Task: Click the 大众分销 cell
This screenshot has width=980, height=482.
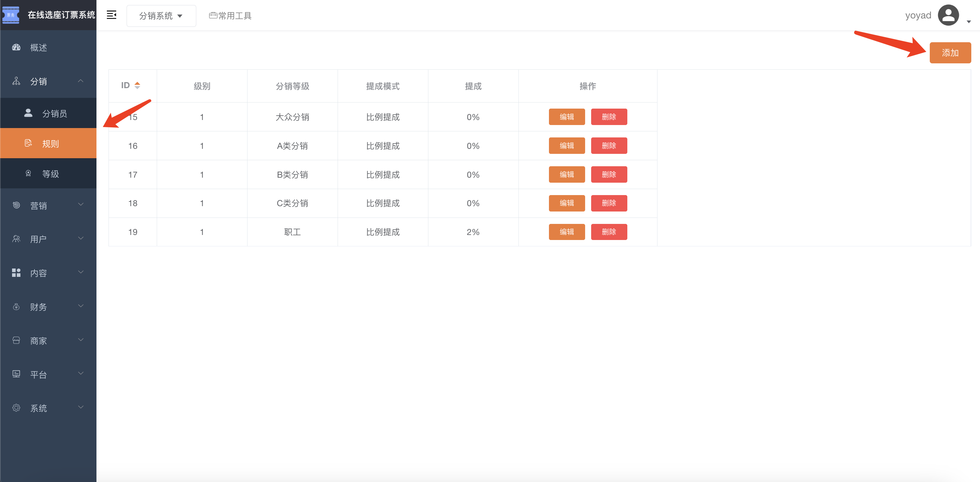Action: pos(292,117)
